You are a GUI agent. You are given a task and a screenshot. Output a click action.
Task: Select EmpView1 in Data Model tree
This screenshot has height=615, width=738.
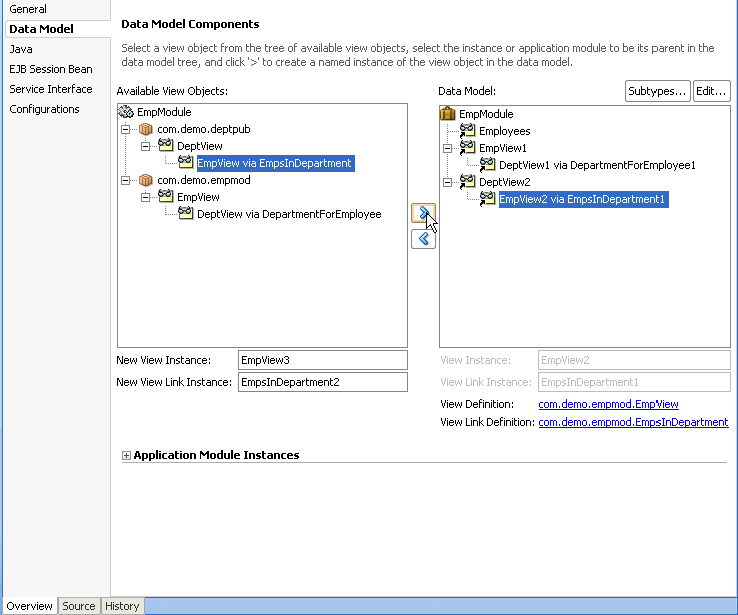click(503, 148)
